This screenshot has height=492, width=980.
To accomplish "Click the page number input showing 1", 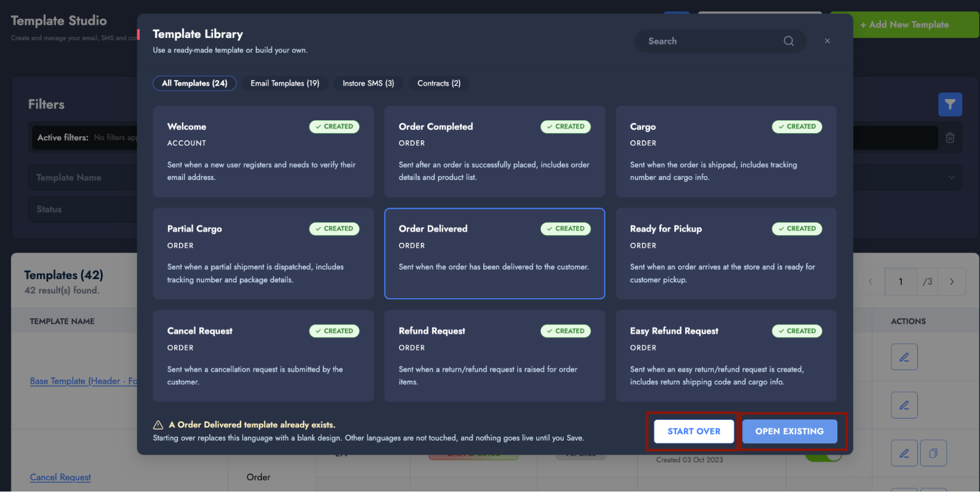I will [901, 282].
